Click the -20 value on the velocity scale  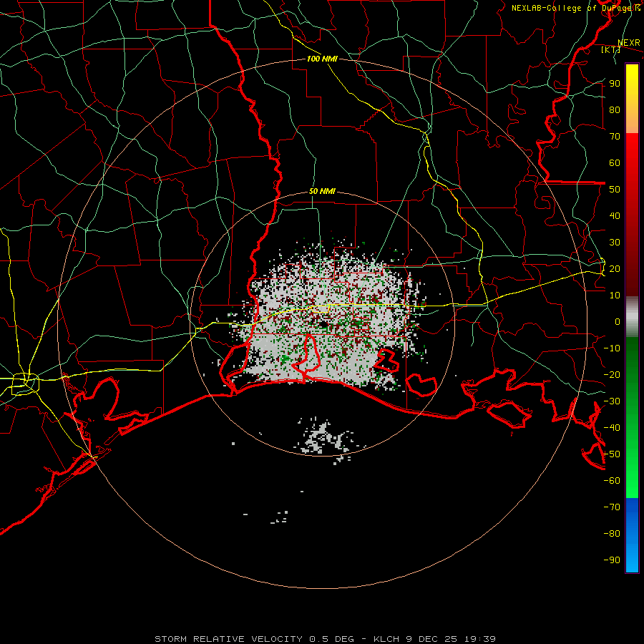tap(612, 375)
